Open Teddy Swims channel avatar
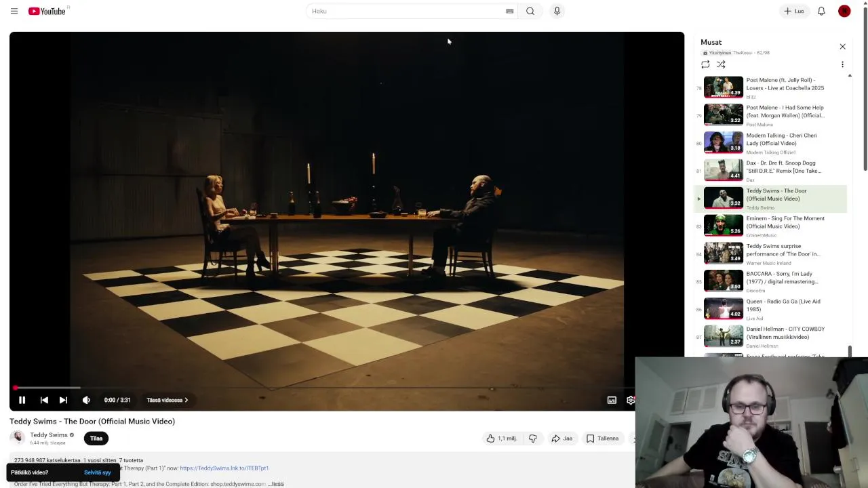The height and width of the screenshot is (488, 868). 18,438
